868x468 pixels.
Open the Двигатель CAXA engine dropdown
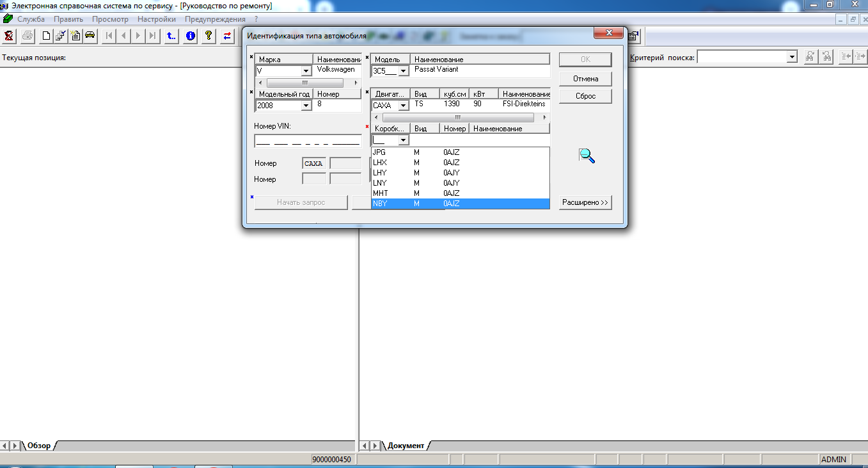(403, 106)
